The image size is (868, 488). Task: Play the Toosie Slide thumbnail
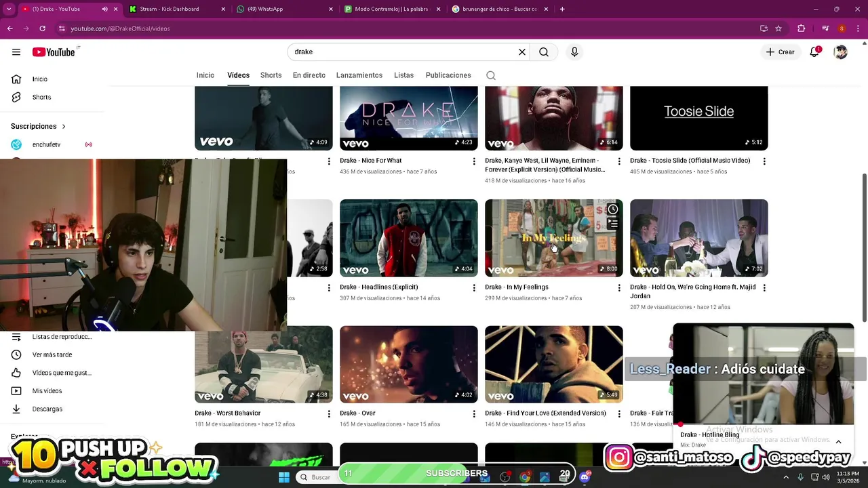click(x=699, y=118)
